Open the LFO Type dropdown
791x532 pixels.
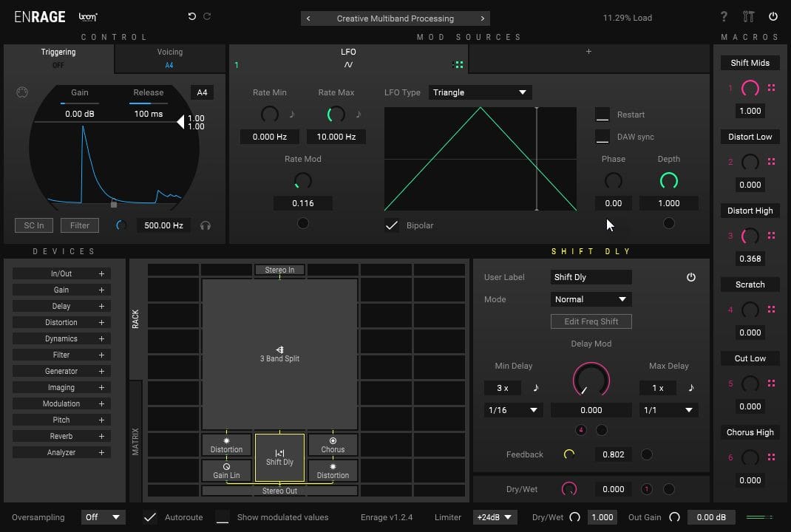click(x=481, y=92)
